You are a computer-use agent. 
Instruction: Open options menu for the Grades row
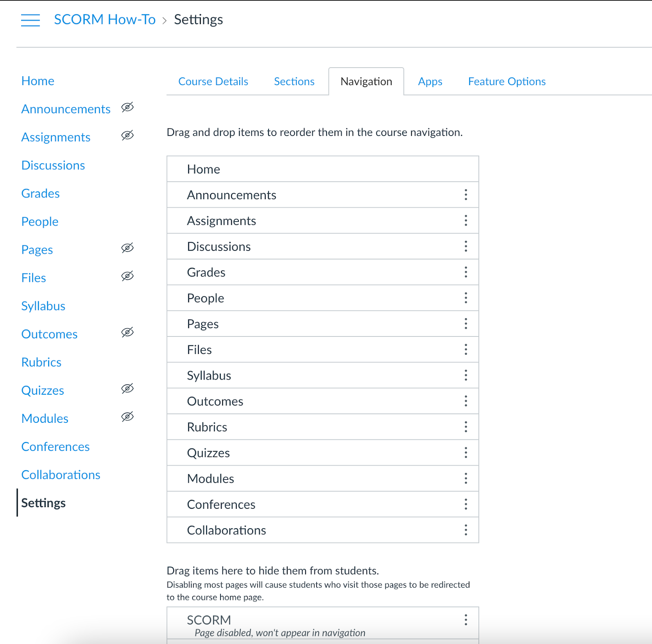coord(466,272)
